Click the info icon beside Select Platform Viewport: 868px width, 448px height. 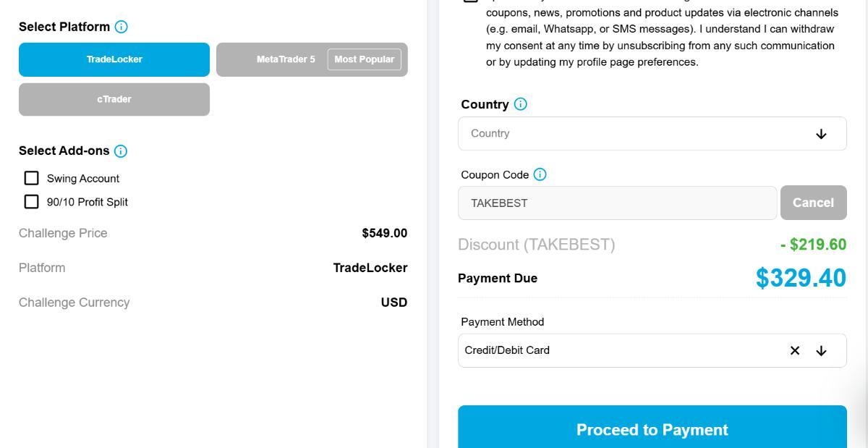click(x=121, y=27)
